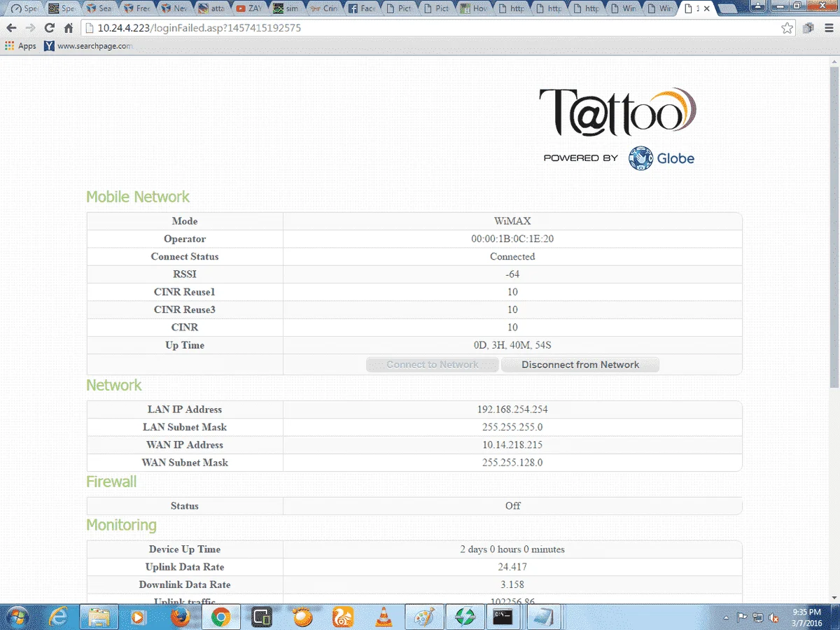Click the browser Back arrow
Viewport: 840px width, 630px height.
point(11,29)
